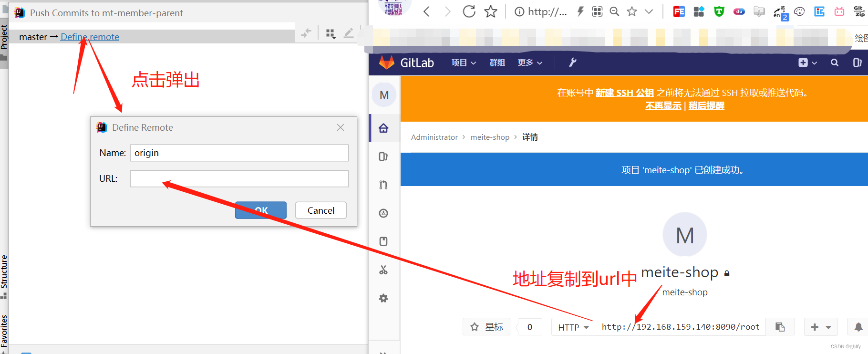
Task: Expand the address bar chevron dropdown
Action: 649,11
